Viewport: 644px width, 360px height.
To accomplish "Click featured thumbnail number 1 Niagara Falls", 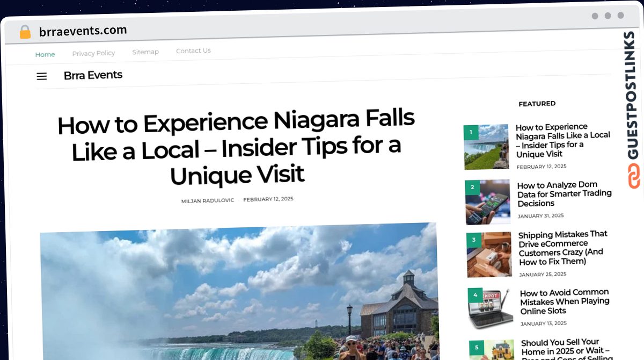I will (486, 147).
